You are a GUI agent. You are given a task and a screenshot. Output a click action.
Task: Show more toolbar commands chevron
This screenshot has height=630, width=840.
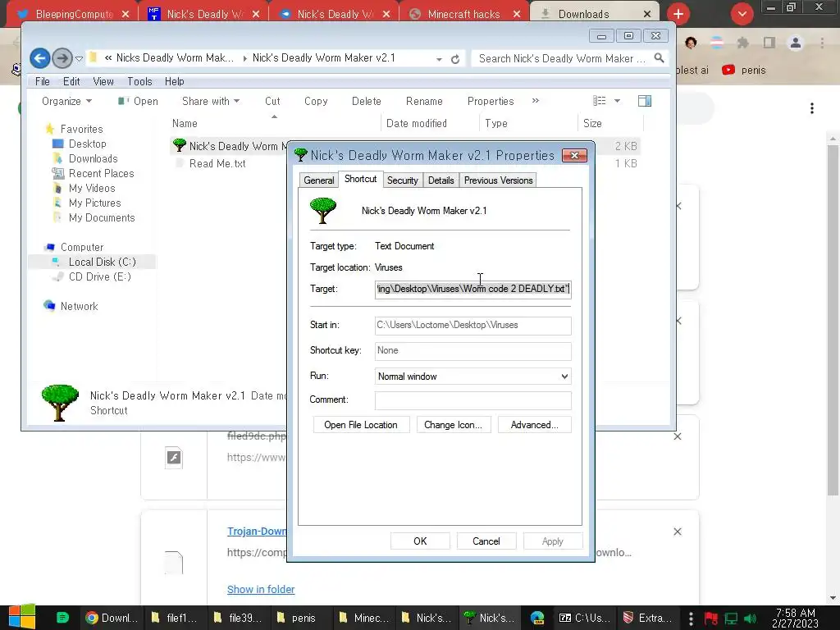click(535, 101)
